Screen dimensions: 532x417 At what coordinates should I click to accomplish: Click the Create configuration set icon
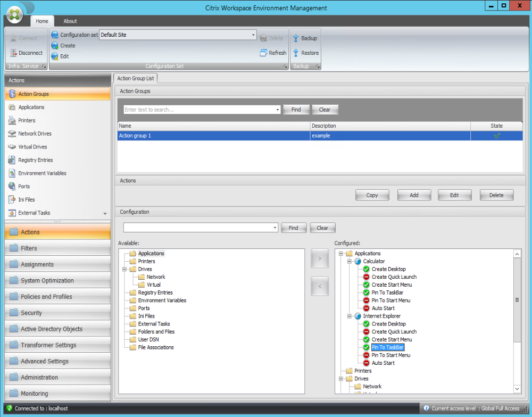tap(54, 46)
